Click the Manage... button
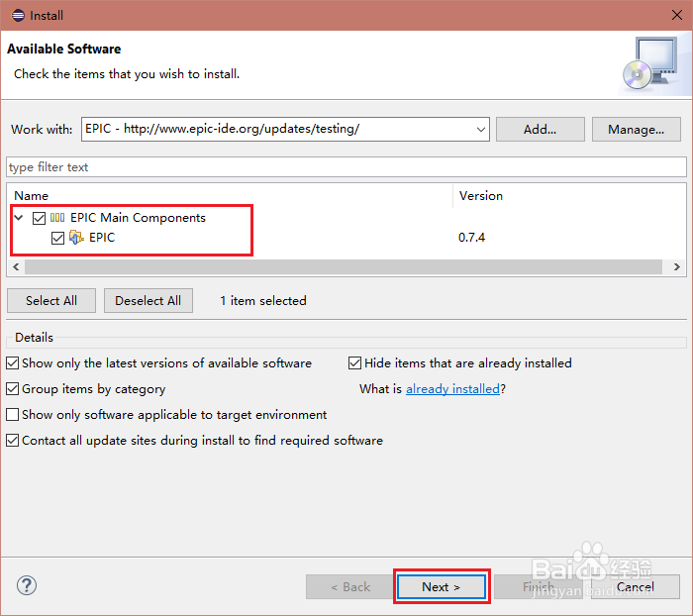 (x=636, y=129)
